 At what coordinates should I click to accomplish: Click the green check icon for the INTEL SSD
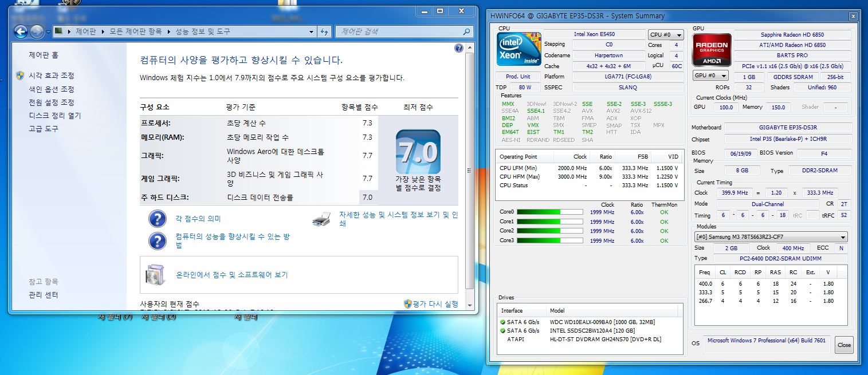click(502, 330)
